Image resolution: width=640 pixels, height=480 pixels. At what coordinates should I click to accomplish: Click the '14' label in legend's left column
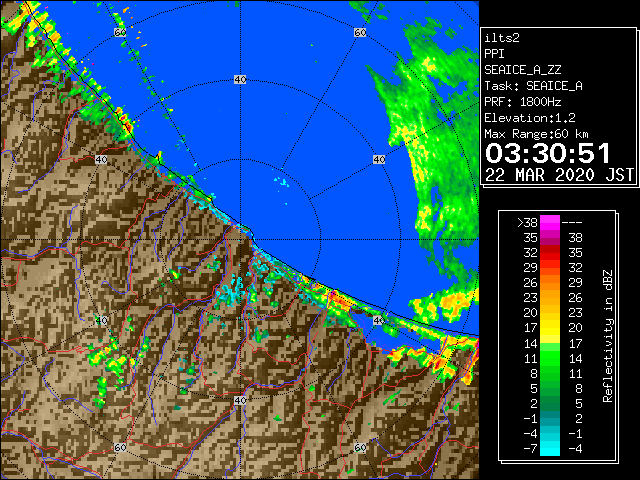point(531,343)
